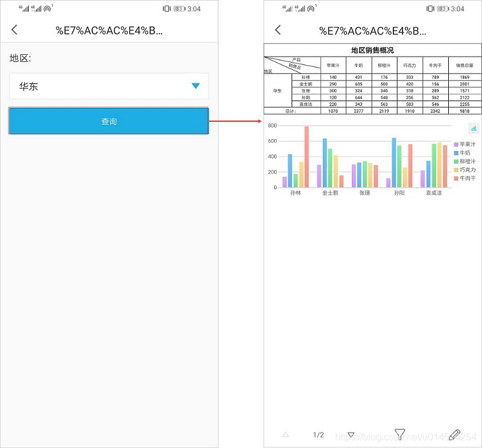The height and width of the screenshot is (448, 482).
Task: Tap the 地区: field label
Action: coord(20,58)
